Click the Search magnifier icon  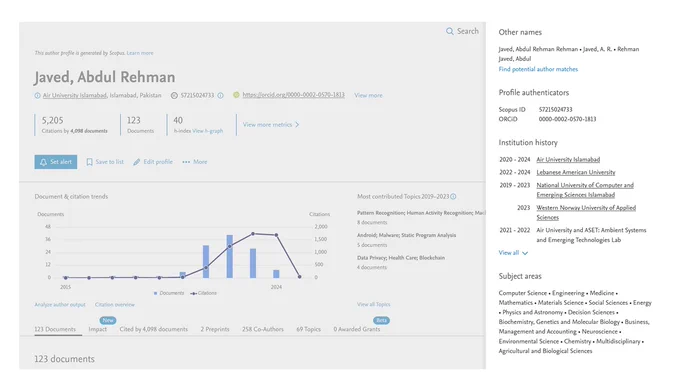pos(450,31)
